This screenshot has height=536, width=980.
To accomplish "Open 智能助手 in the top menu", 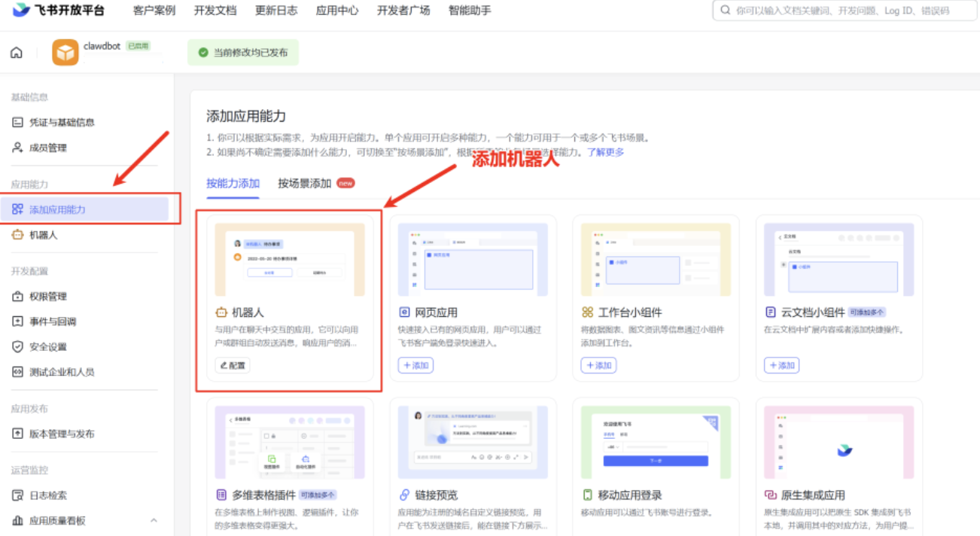I will pos(470,11).
